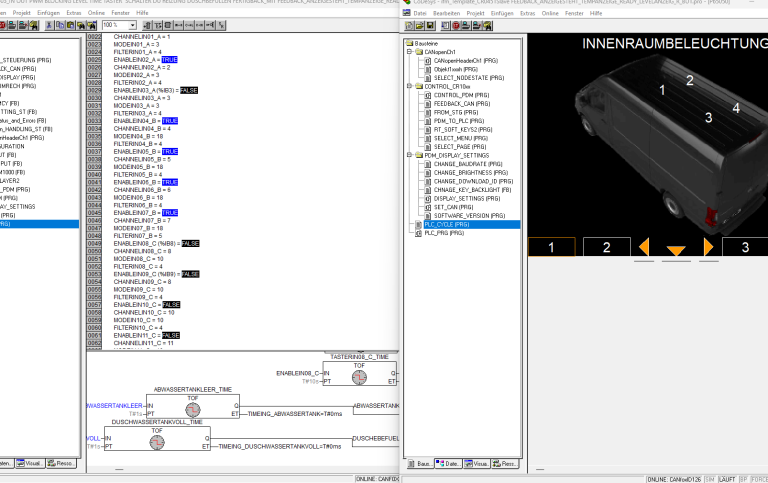Click Open file icon in right window
Viewport: 768px width, 483px height.
pyautogui.click(x=420, y=25)
